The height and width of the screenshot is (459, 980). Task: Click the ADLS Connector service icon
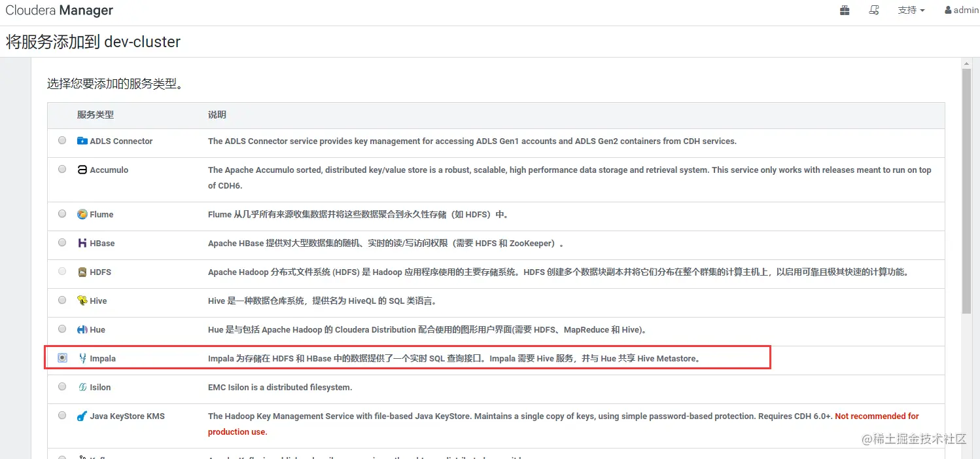pos(82,141)
